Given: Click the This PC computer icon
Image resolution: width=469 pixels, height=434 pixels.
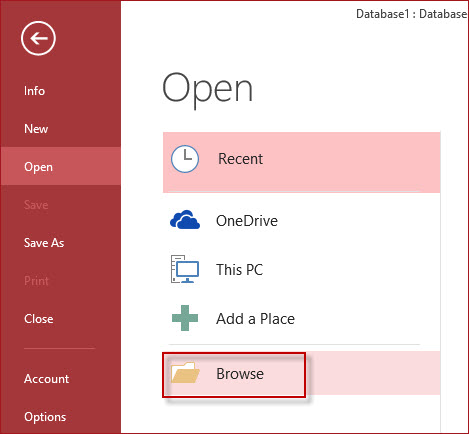Looking at the screenshot, I should point(185,269).
